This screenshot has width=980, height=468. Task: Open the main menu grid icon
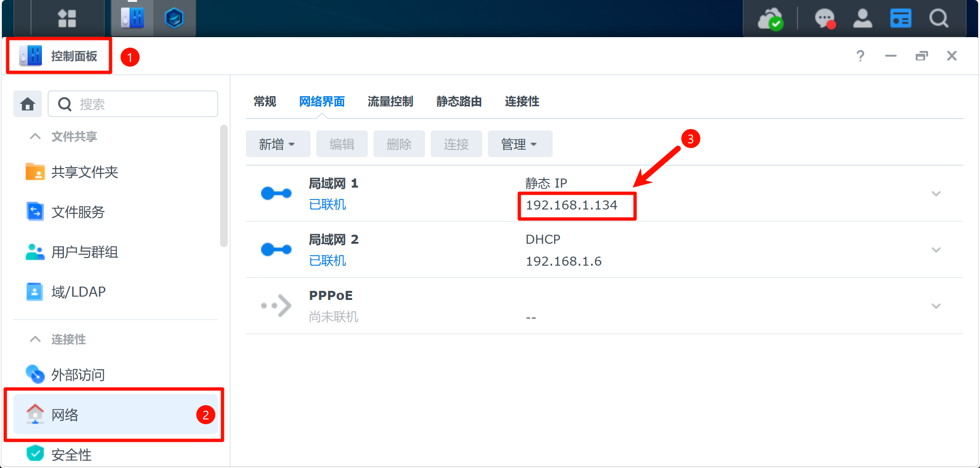(67, 18)
